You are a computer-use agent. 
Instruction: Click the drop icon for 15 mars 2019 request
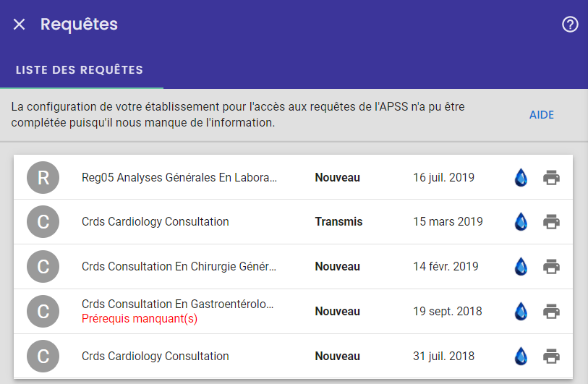(x=521, y=221)
